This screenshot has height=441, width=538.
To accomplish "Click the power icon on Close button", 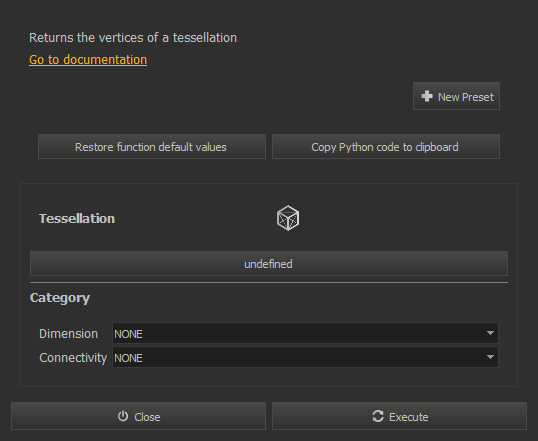I will pos(123,416).
